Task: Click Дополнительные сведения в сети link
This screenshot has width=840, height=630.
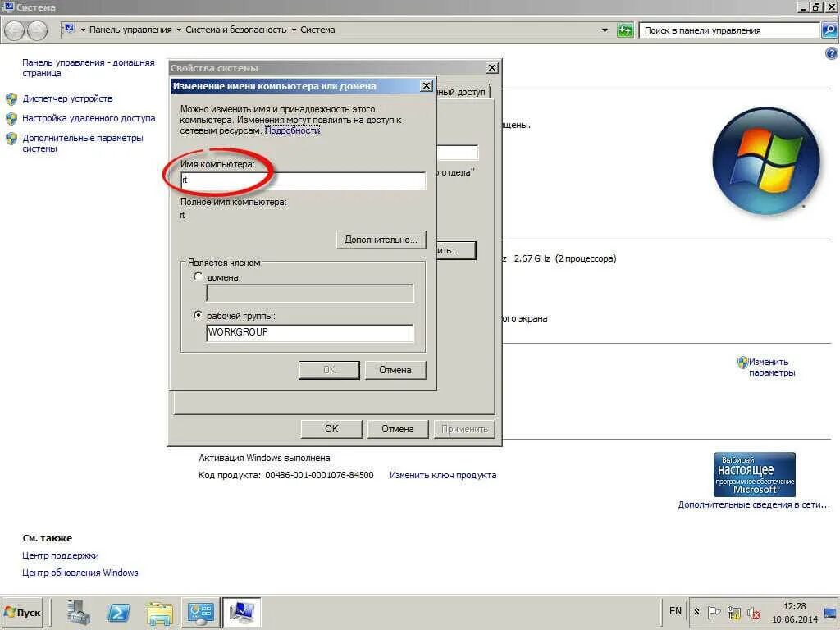Action: (x=754, y=504)
